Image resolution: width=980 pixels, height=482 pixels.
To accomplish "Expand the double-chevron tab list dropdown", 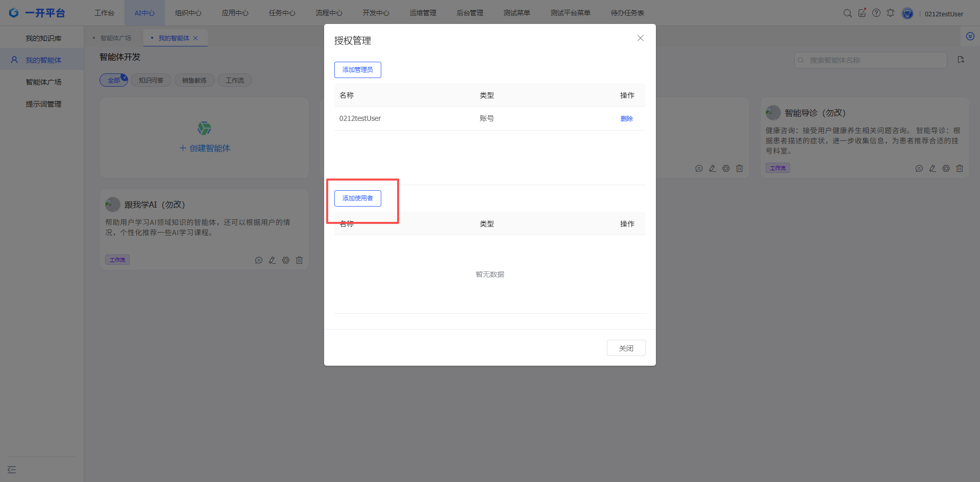I will click(x=970, y=37).
